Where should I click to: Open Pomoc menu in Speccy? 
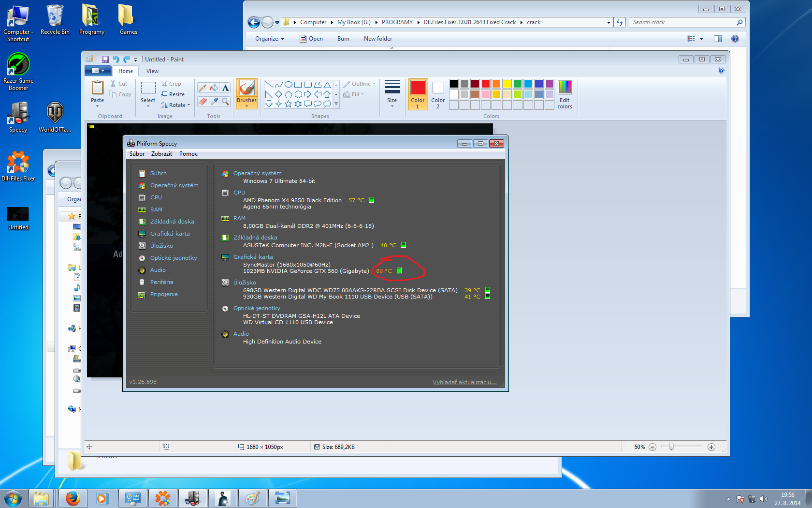[x=188, y=154]
